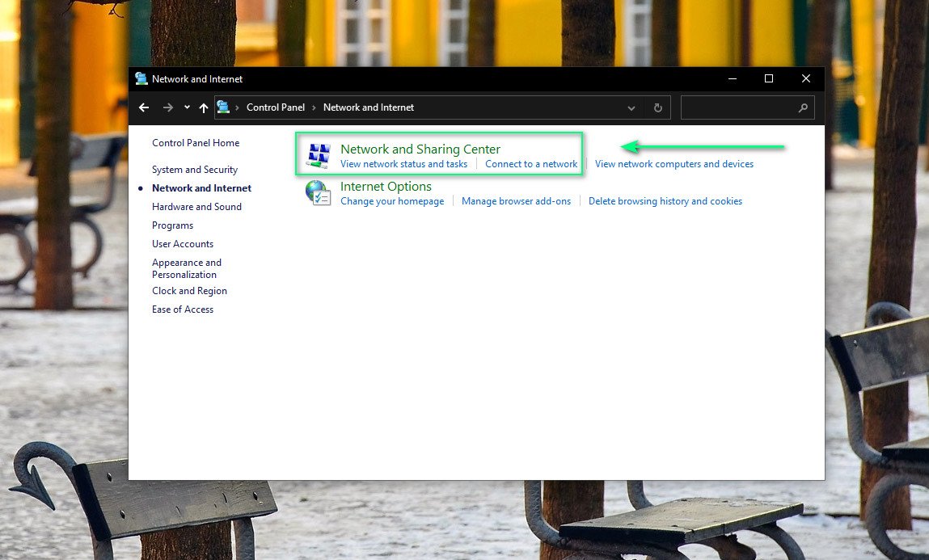Click View network status and tasks
The height and width of the screenshot is (560, 929).
coord(403,164)
